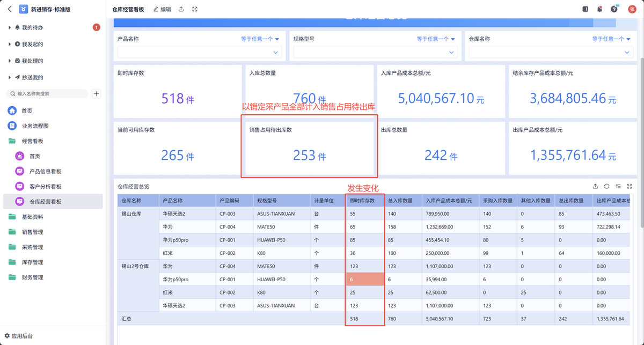644x345 pixels.
Task: Export the dashboard from top toolbar
Action: coord(181,9)
